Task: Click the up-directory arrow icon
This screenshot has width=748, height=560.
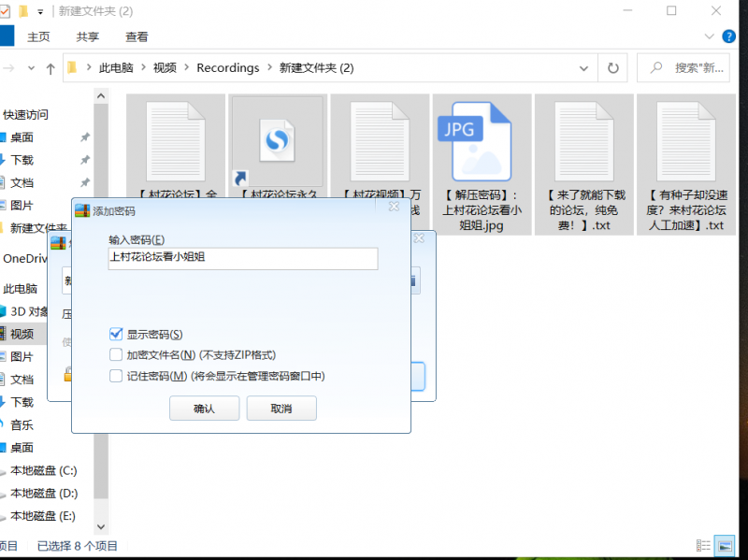Action: [x=50, y=68]
